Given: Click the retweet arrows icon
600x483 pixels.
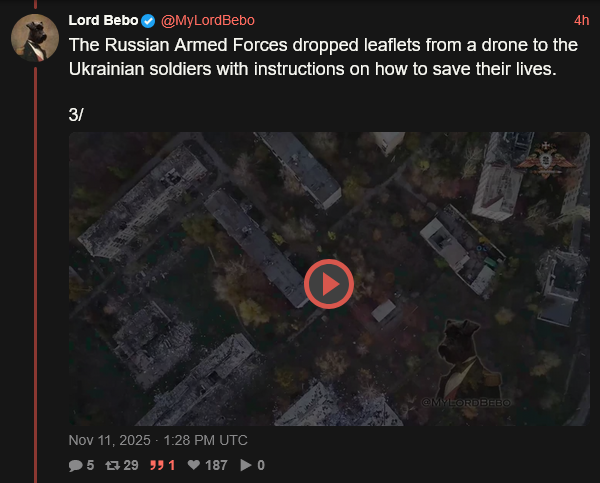Looking at the screenshot, I should [x=112, y=465].
